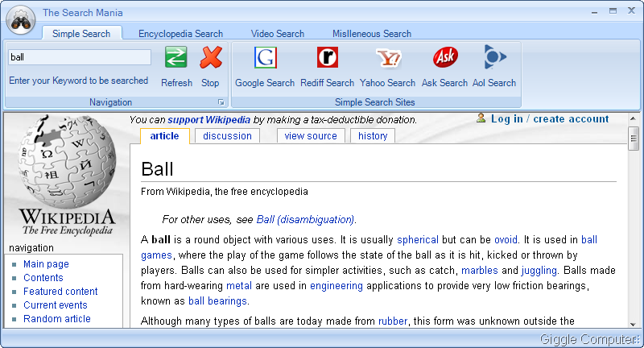Open the Navigation group dialog launcher

click(221, 102)
